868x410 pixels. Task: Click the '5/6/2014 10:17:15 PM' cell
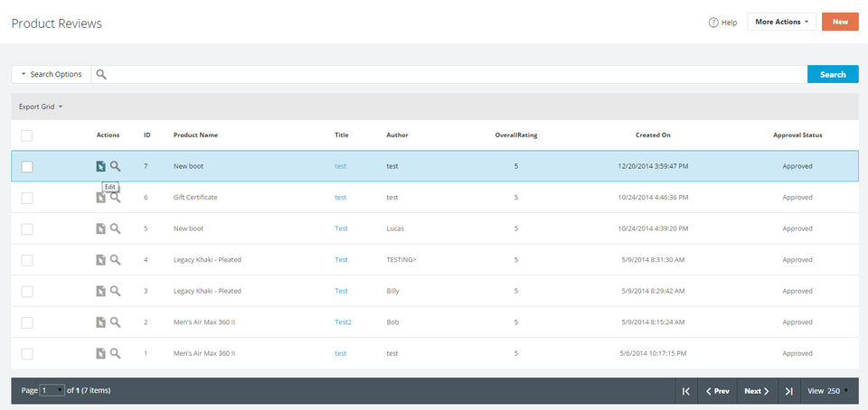coord(653,353)
